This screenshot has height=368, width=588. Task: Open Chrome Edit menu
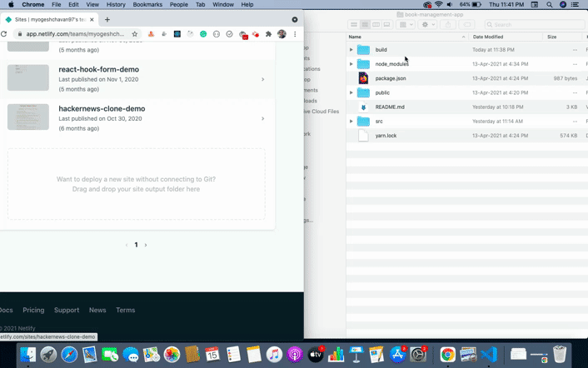(73, 4)
